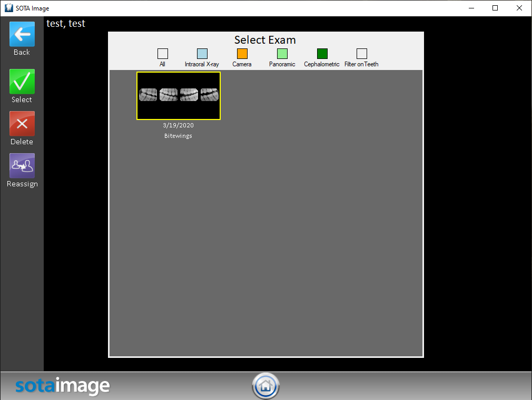Click the red Delete X icon

click(x=22, y=124)
